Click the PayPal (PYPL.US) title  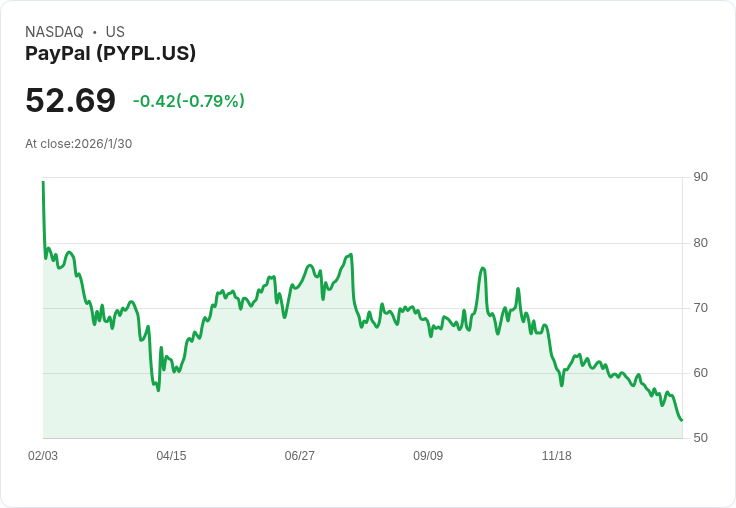click(x=110, y=53)
